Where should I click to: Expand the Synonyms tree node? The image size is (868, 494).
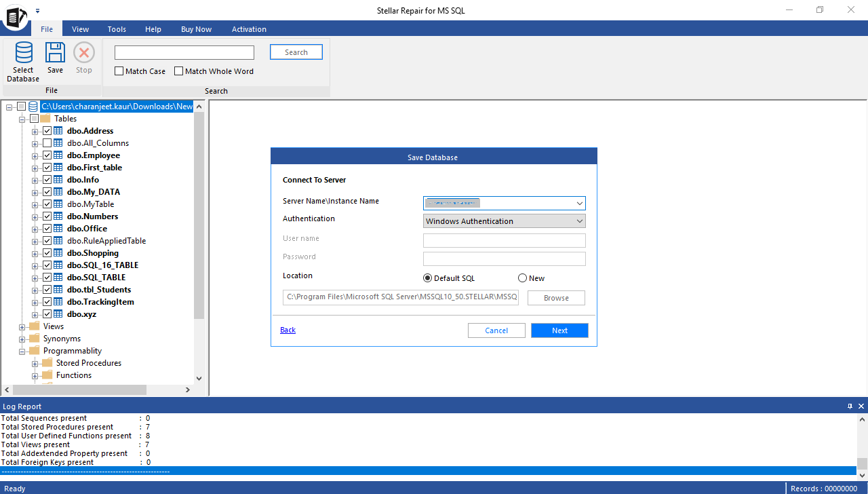[22, 339]
